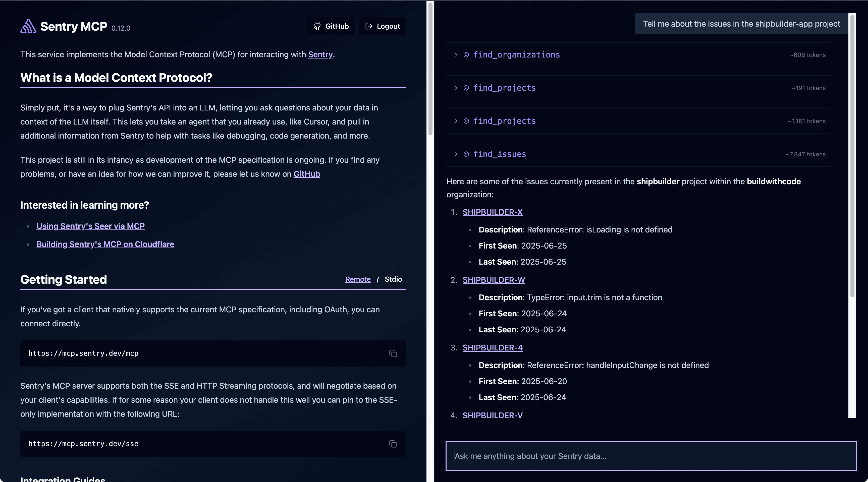Click the GitHub octocat icon in the header
This screenshot has width=868, height=482.
click(x=317, y=26)
